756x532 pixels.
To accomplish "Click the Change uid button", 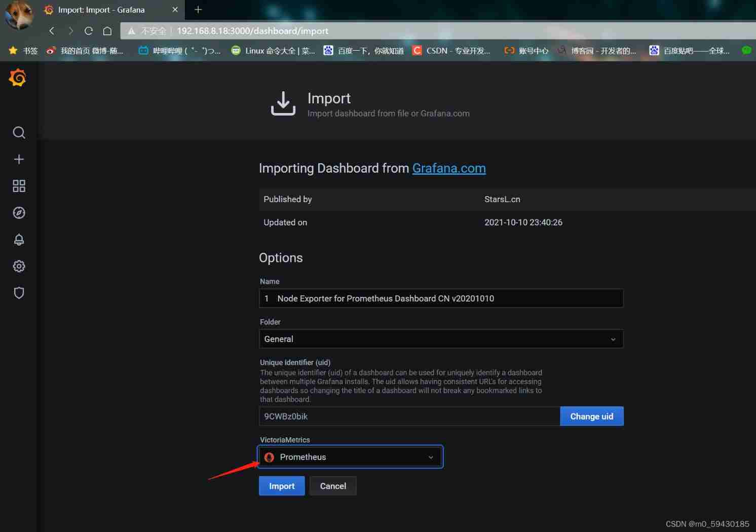I will (591, 416).
